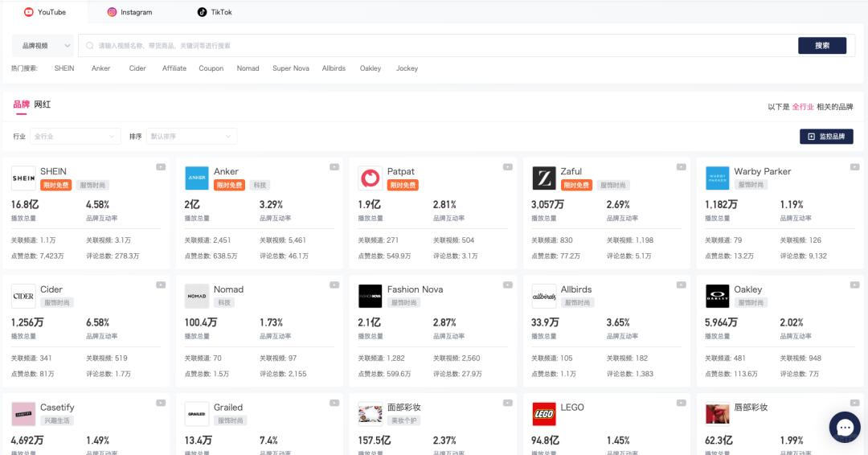
Task: Open the Warby Parker brand name
Action: [x=762, y=171]
